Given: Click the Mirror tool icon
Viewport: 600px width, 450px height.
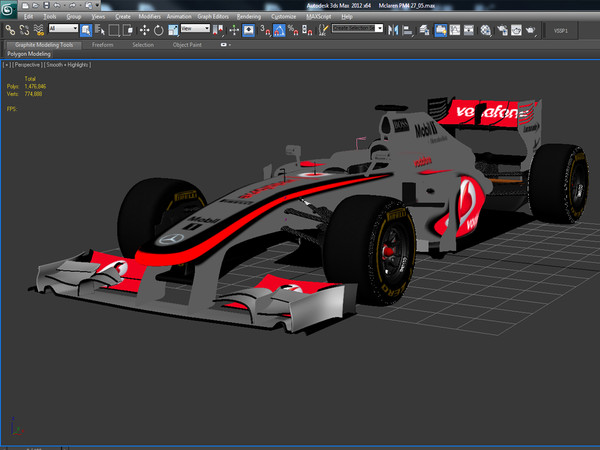Looking at the screenshot, I should [x=393, y=30].
